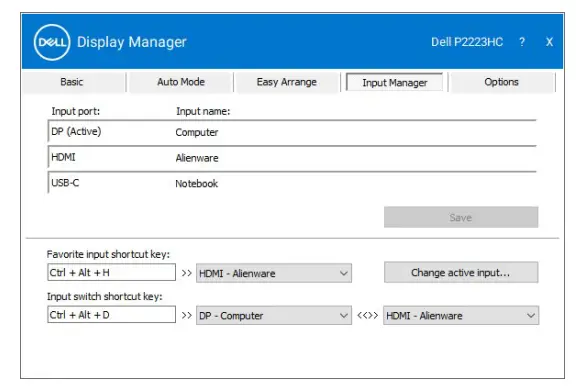Click the Input name column header

203,111
